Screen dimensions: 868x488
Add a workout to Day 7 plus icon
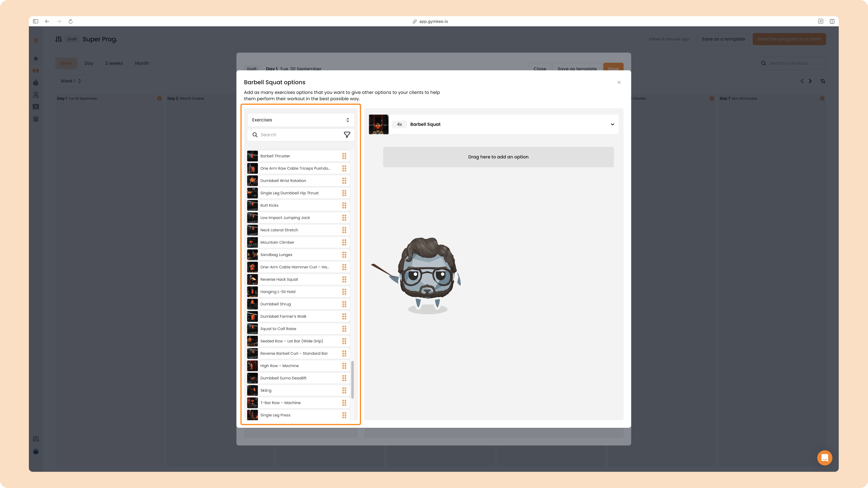pos(822,98)
